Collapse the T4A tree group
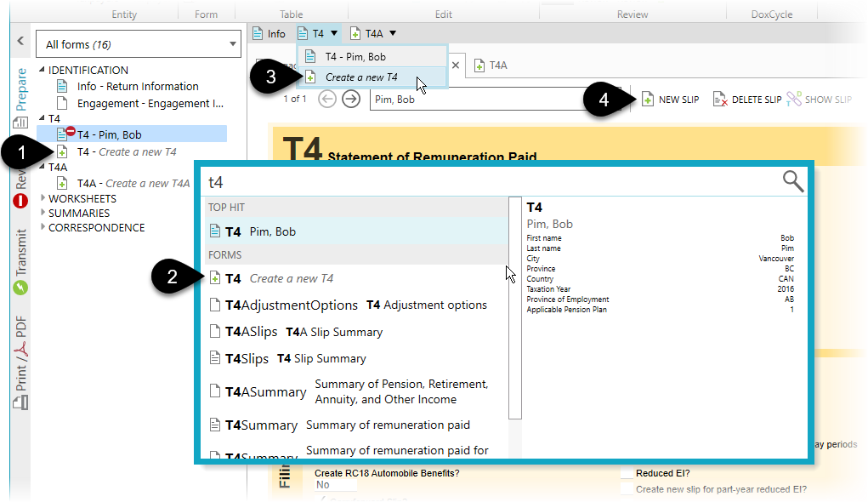Screen dimensions: 868x502 (42, 167)
